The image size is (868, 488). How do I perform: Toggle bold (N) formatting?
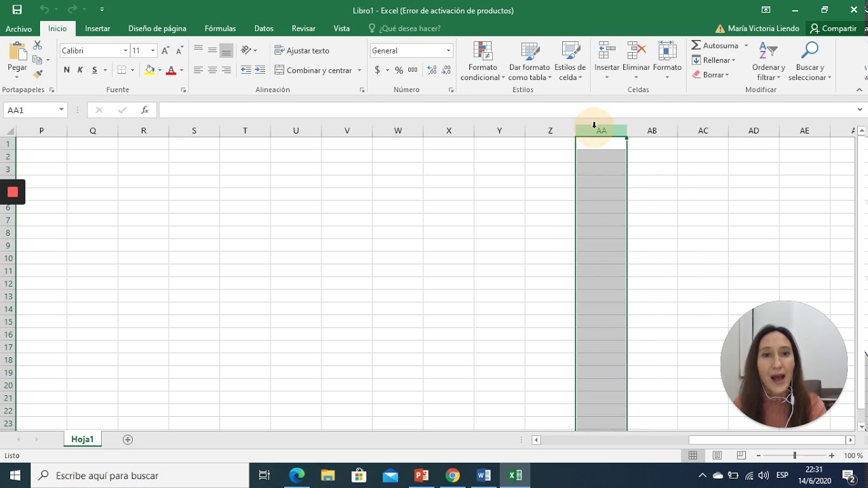point(66,70)
